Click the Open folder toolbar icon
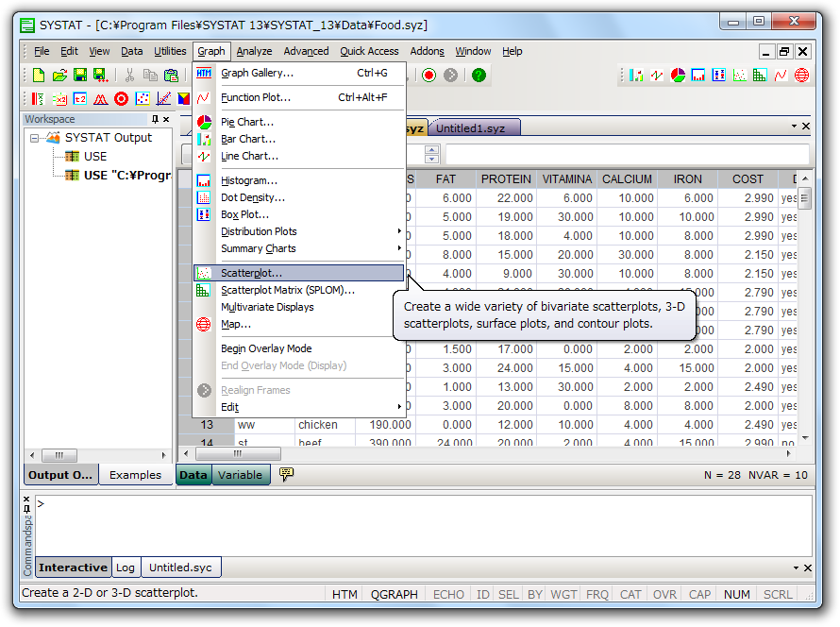Screen dimensions: 840x627 (59, 75)
